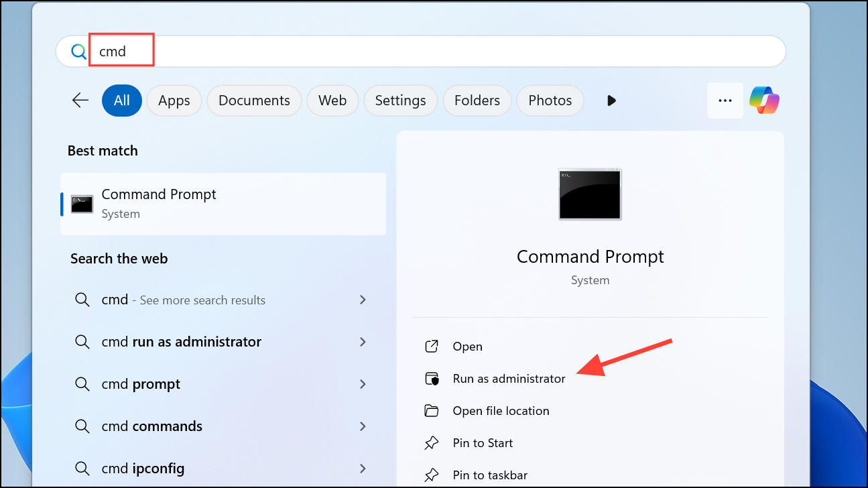Expand chevron for 'cmd run as administrator'
Screen dimensions: 868x488
click(363, 342)
